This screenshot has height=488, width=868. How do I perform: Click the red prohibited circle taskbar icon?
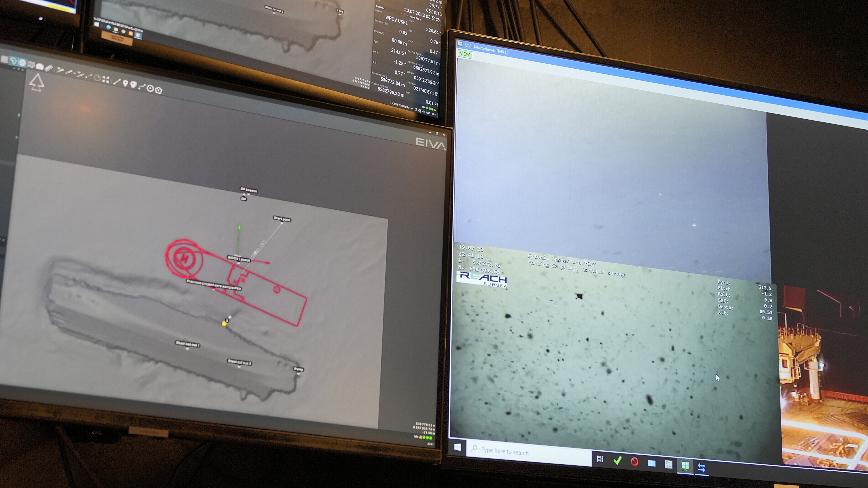pyautogui.click(x=635, y=462)
